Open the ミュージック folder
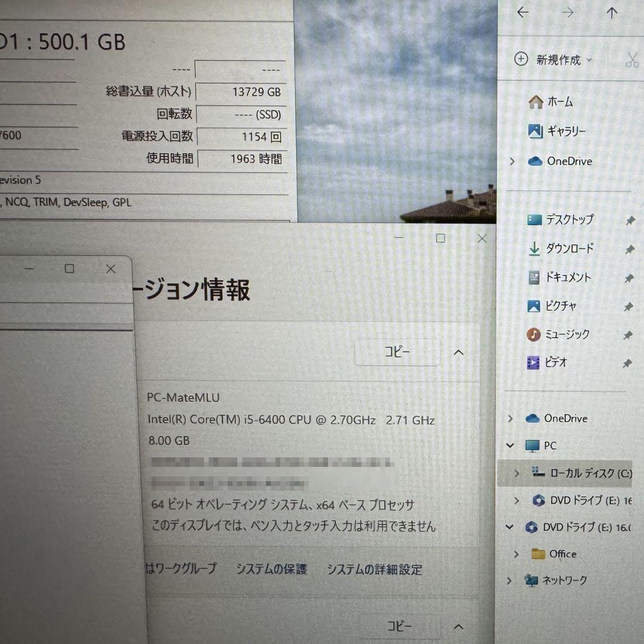The width and height of the screenshot is (644, 644). point(558,335)
